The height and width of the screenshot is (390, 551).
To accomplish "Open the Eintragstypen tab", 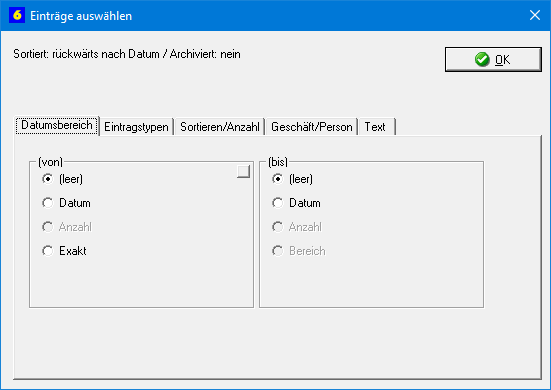I will click(x=136, y=126).
